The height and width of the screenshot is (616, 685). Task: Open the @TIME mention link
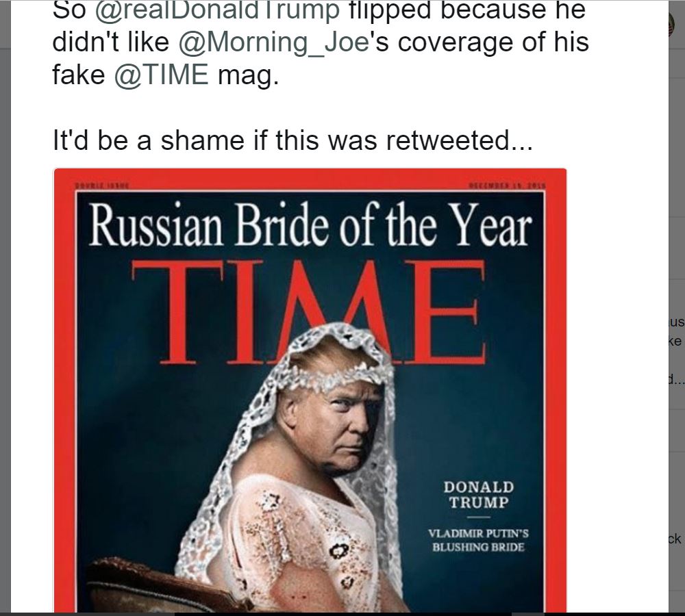[x=161, y=74]
